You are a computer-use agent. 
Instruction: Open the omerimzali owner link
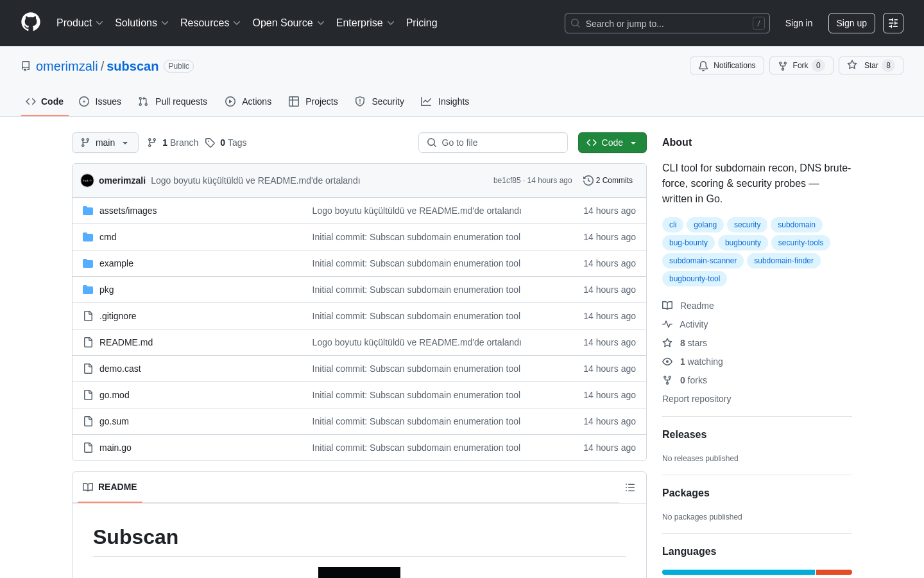point(67,66)
